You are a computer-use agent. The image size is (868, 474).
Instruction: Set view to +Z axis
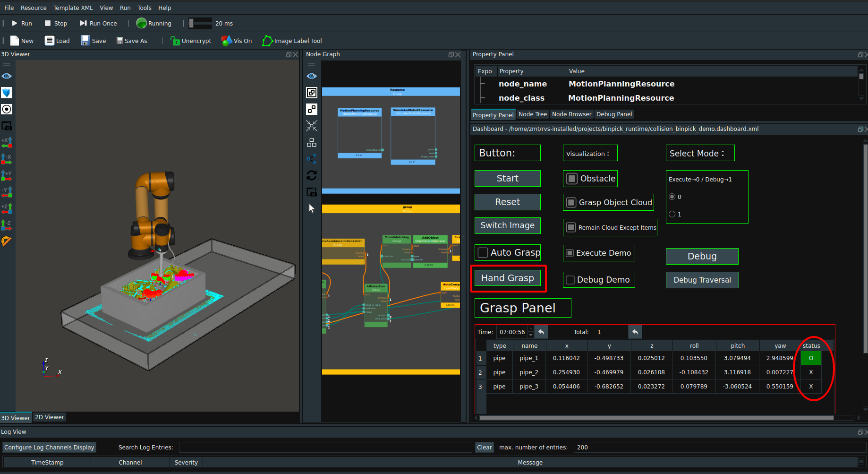[x=7, y=208]
